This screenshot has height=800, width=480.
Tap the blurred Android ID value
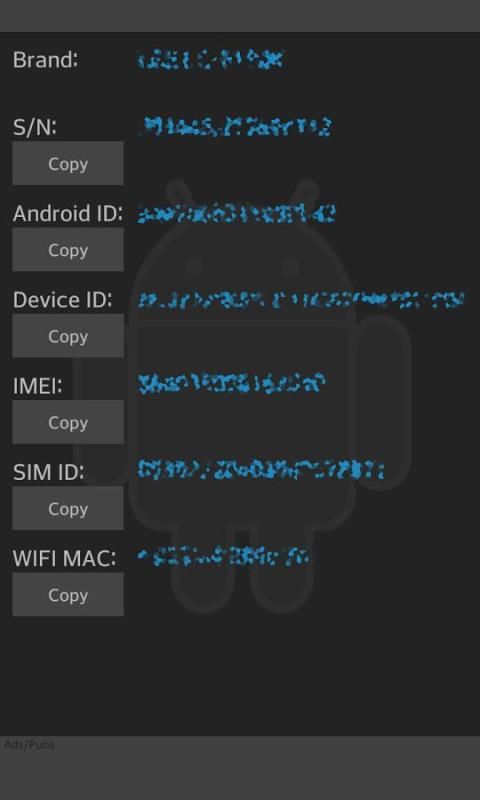coord(237,214)
